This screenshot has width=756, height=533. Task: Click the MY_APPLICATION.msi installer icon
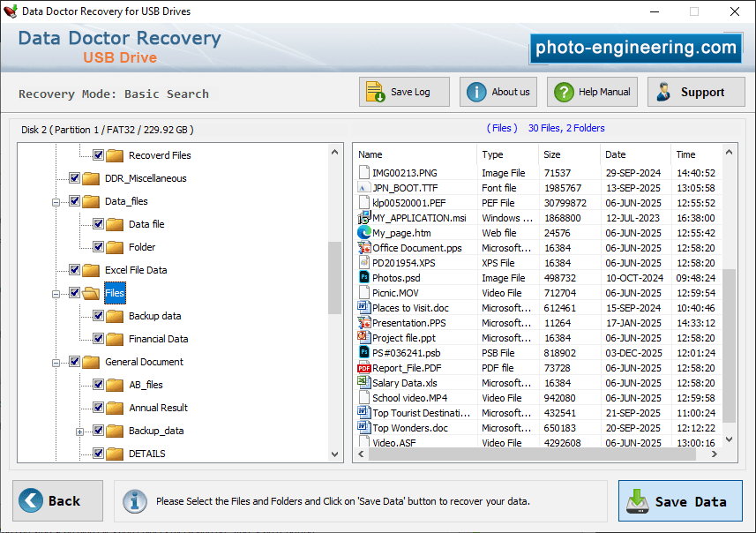[364, 218]
